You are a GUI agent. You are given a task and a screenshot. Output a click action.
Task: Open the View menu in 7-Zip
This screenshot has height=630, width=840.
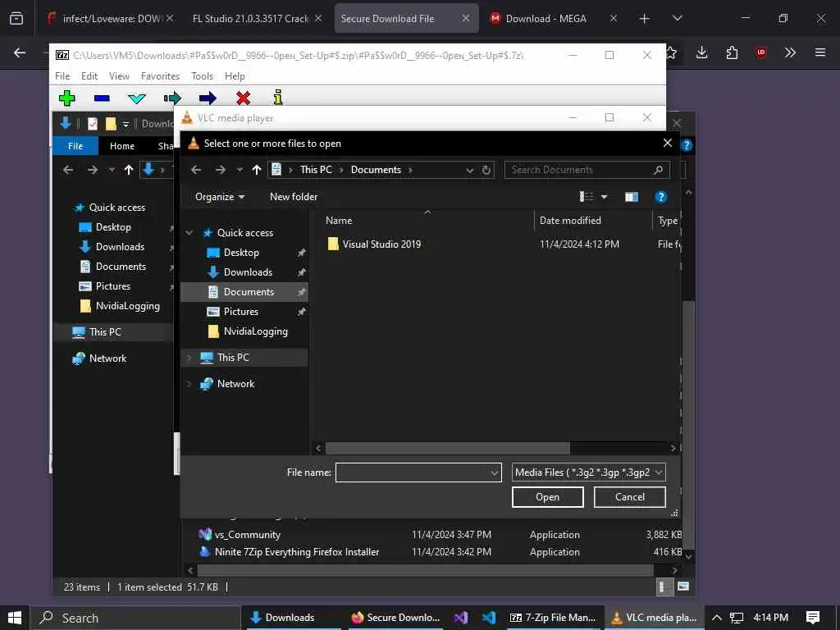click(119, 76)
